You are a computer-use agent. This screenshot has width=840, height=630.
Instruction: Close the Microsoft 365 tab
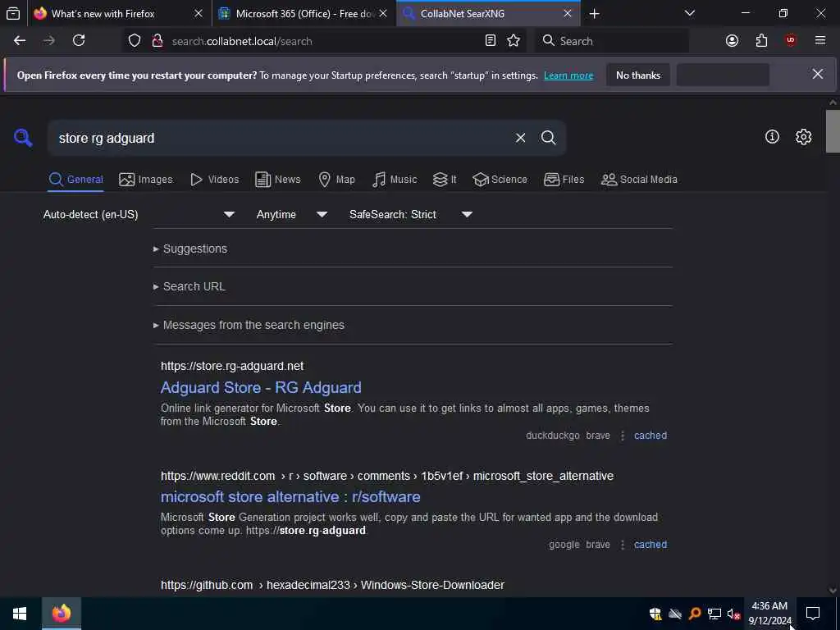click(x=383, y=13)
